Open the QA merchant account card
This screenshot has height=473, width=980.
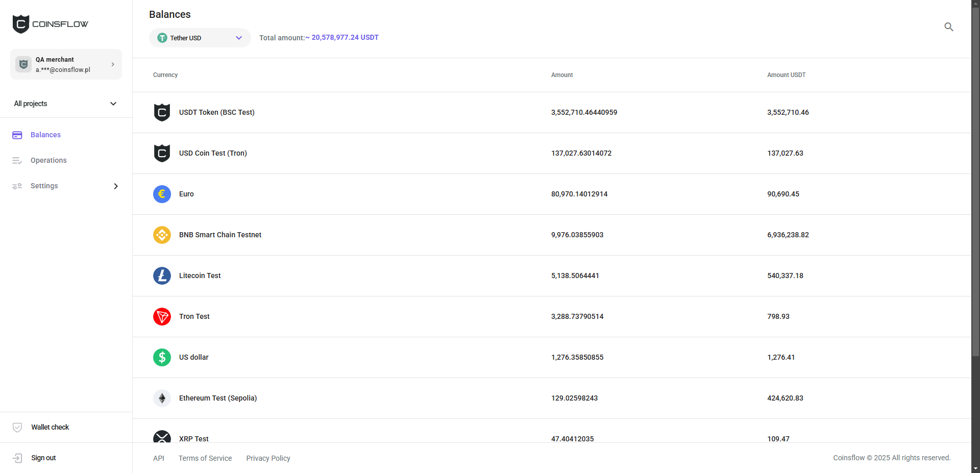tap(66, 64)
